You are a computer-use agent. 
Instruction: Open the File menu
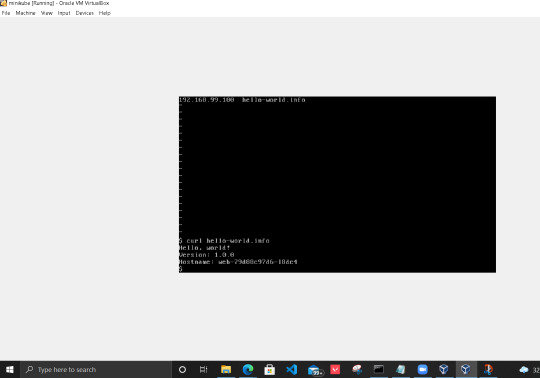click(6, 13)
